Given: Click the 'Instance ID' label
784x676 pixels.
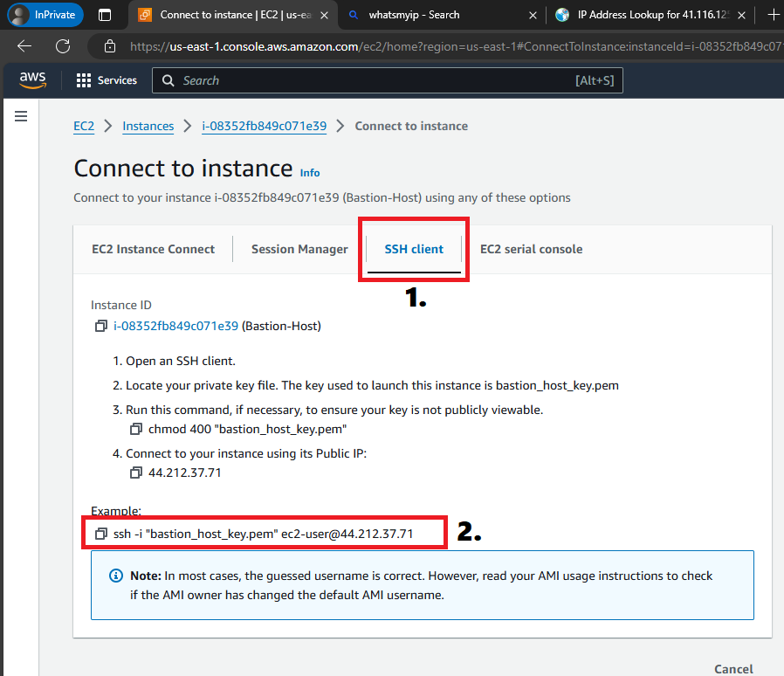Looking at the screenshot, I should [x=121, y=305].
